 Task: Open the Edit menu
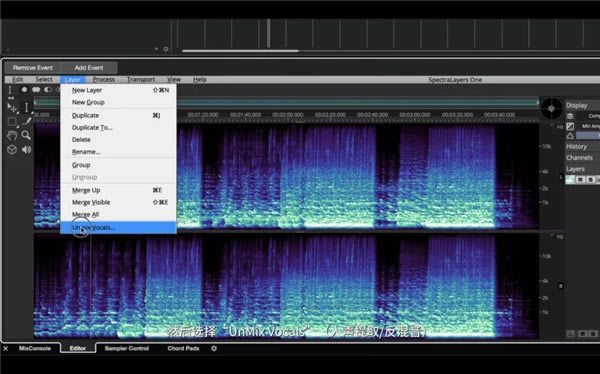(x=18, y=79)
